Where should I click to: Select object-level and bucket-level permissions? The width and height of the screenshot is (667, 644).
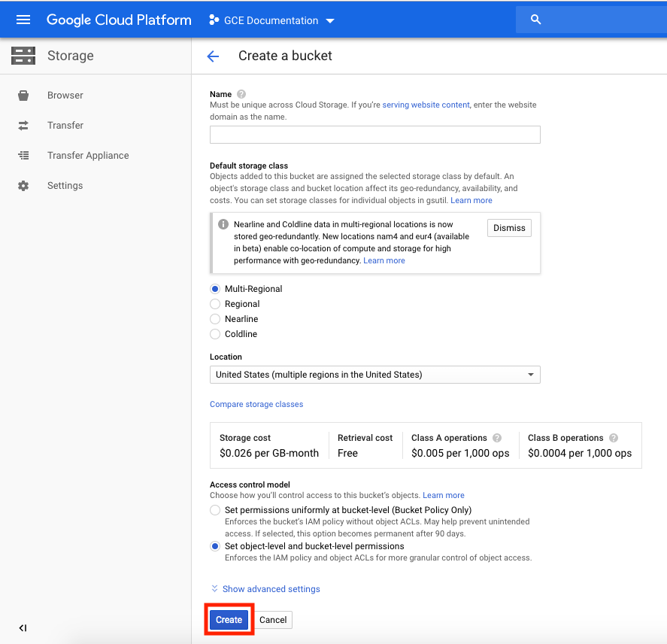tap(215, 546)
